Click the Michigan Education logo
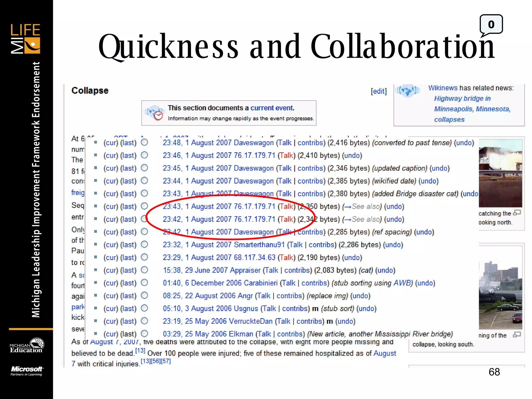 (26, 345)
